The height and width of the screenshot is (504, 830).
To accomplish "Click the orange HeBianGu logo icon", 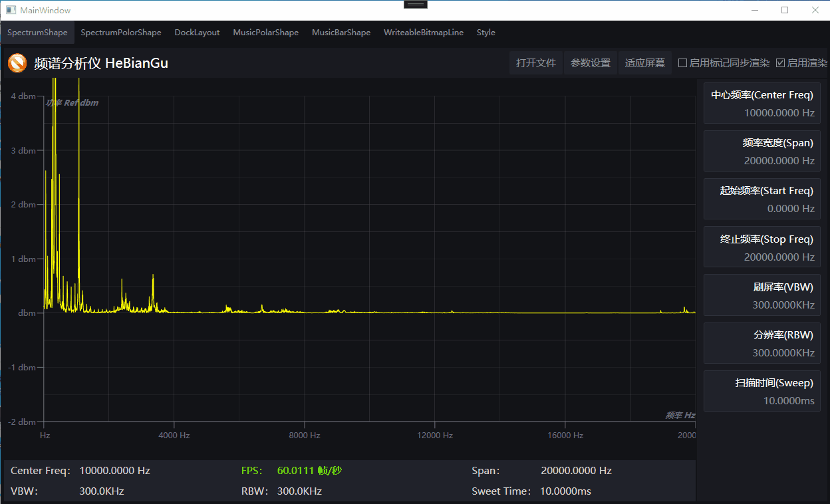I will tap(17, 63).
